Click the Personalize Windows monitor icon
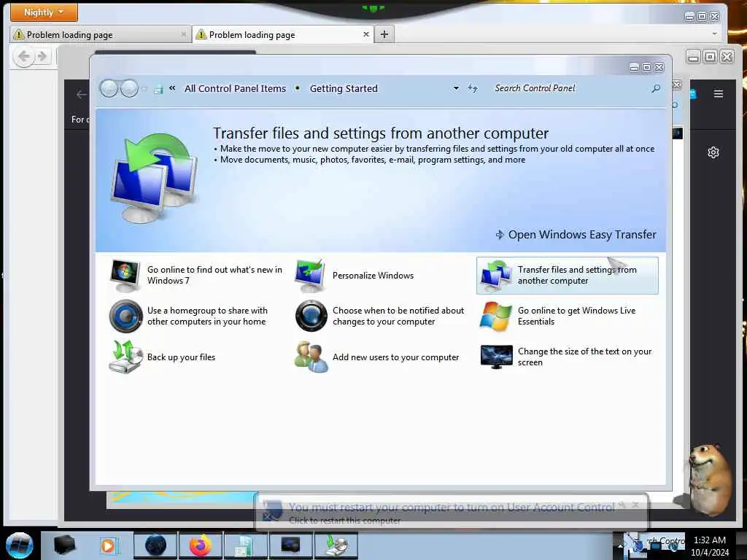This screenshot has width=747, height=560. [x=310, y=276]
